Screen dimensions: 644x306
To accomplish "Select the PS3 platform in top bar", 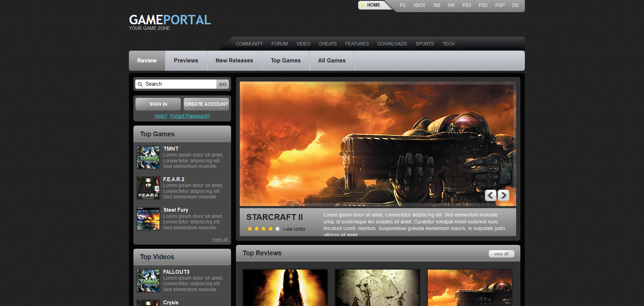I will click(x=467, y=6).
